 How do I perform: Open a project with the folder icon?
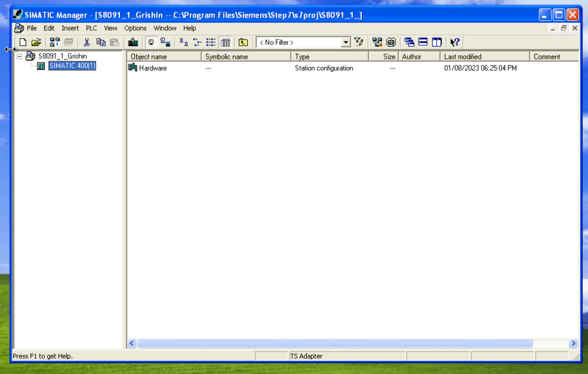[36, 42]
